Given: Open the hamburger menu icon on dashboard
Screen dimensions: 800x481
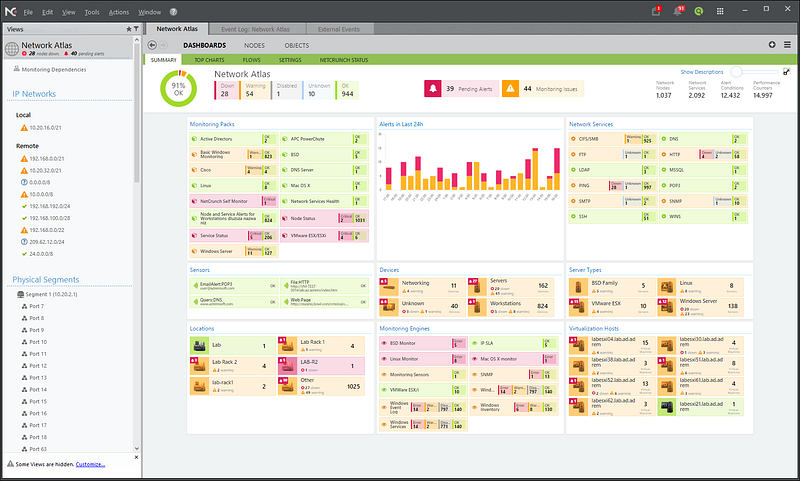Looking at the screenshot, I should (787, 45).
